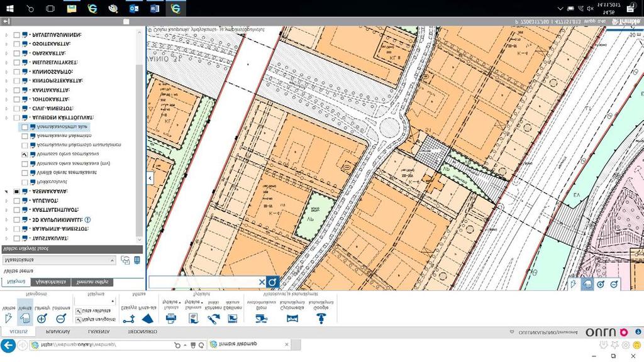644x362 pixels.
Task: Click the hand pan tool on the map's floating toolbar
Action: [587, 284]
